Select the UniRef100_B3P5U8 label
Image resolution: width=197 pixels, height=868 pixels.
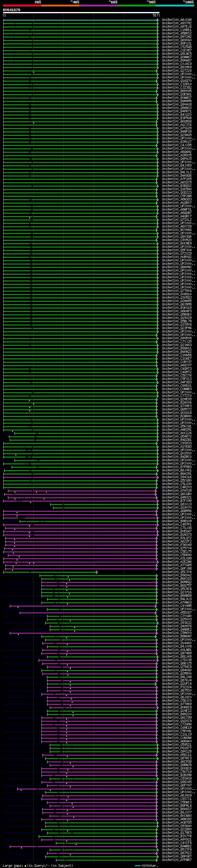[177, 118]
